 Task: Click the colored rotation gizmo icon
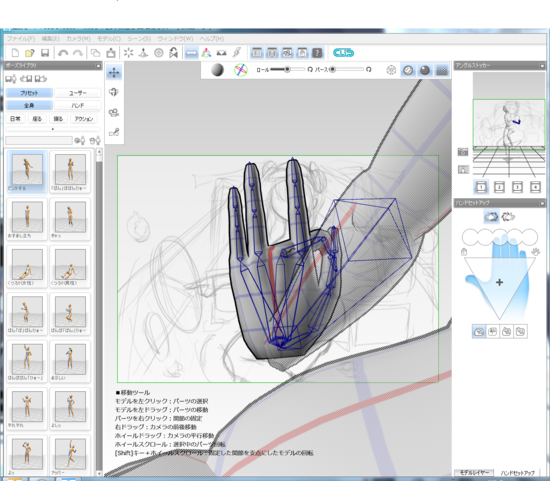pos(241,70)
